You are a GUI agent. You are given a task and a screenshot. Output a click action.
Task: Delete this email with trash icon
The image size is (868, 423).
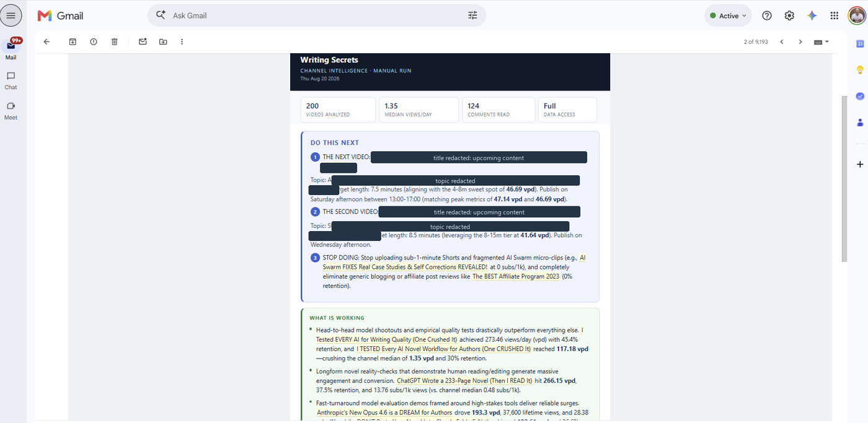tap(115, 41)
